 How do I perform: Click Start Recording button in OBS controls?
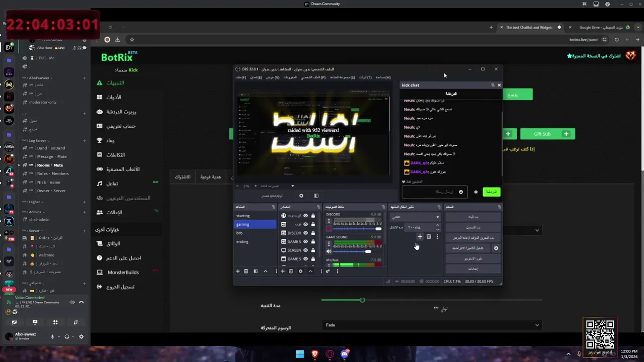pyautogui.click(x=473, y=227)
